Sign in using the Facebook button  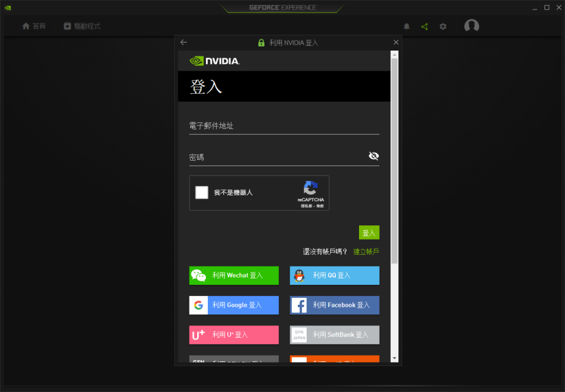[x=334, y=305]
